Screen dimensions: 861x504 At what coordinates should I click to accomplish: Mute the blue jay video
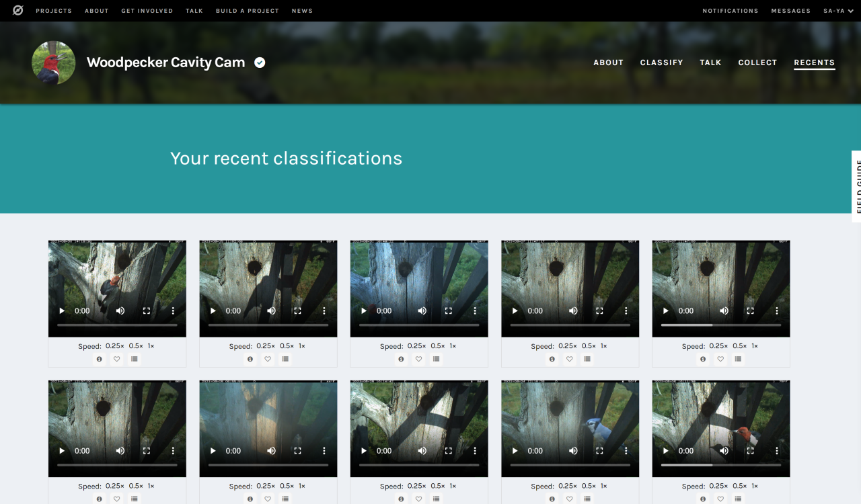click(x=573, y=451)
